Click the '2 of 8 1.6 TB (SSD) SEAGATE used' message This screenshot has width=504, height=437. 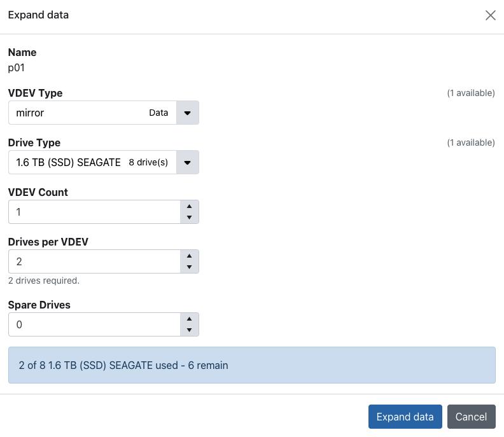(251, 365)
